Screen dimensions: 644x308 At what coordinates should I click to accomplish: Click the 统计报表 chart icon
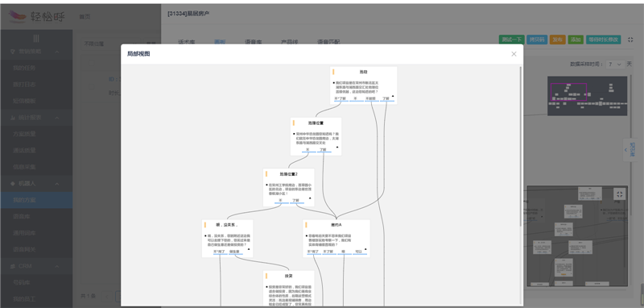coord(13,118)
